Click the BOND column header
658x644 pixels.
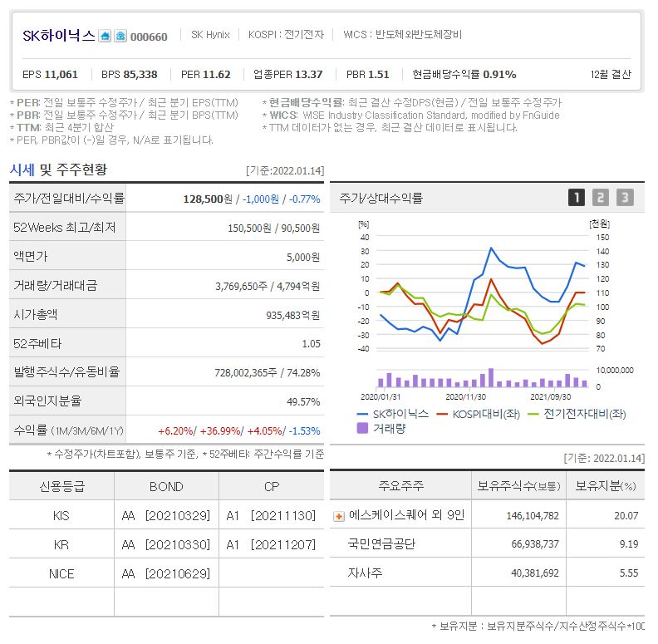[x=166, y=487]
